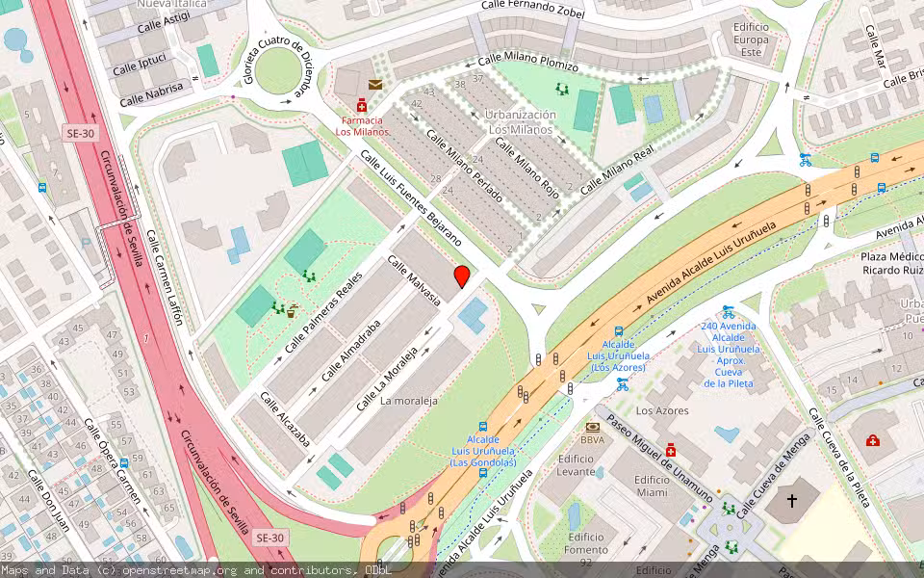Click 'Edificio Europa Este' building label
924x578 pixels.
[x=751, y=39]
